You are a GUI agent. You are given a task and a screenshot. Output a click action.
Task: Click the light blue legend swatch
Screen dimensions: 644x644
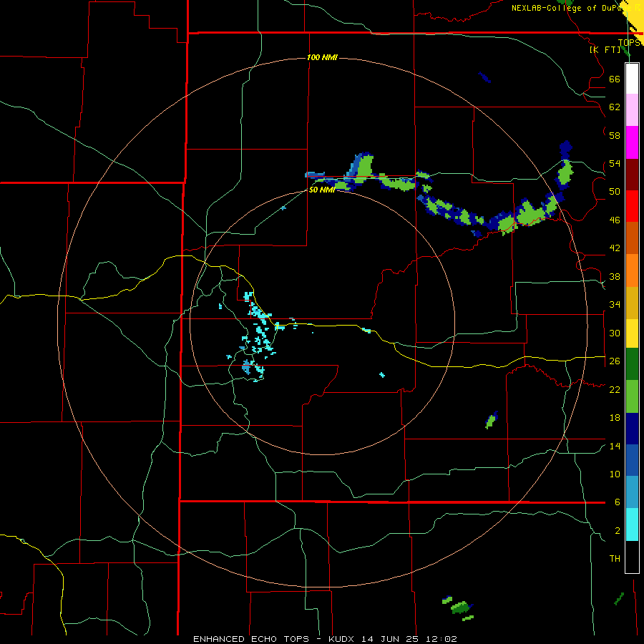(x=632, y=492)
